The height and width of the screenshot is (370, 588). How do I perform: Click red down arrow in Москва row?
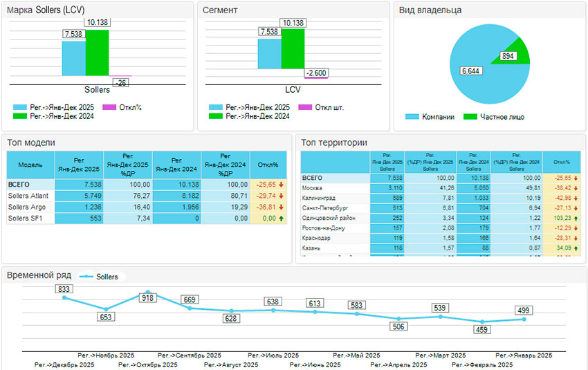[576, 187]
